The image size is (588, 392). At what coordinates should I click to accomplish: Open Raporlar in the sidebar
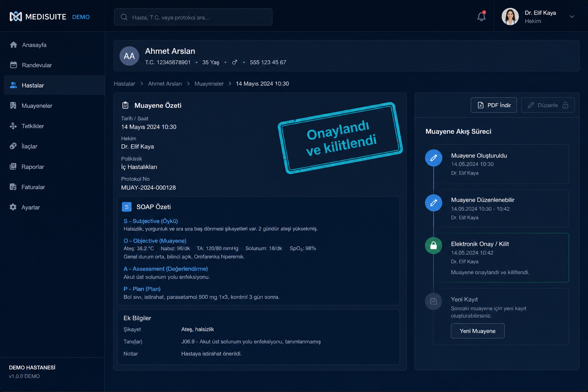point(54,167)
